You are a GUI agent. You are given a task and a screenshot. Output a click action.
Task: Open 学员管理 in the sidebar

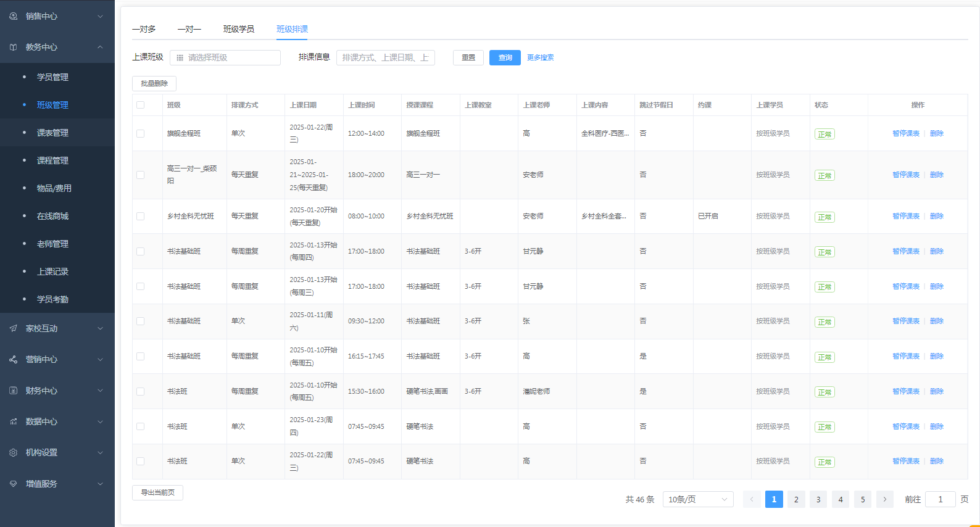[52, 77]
